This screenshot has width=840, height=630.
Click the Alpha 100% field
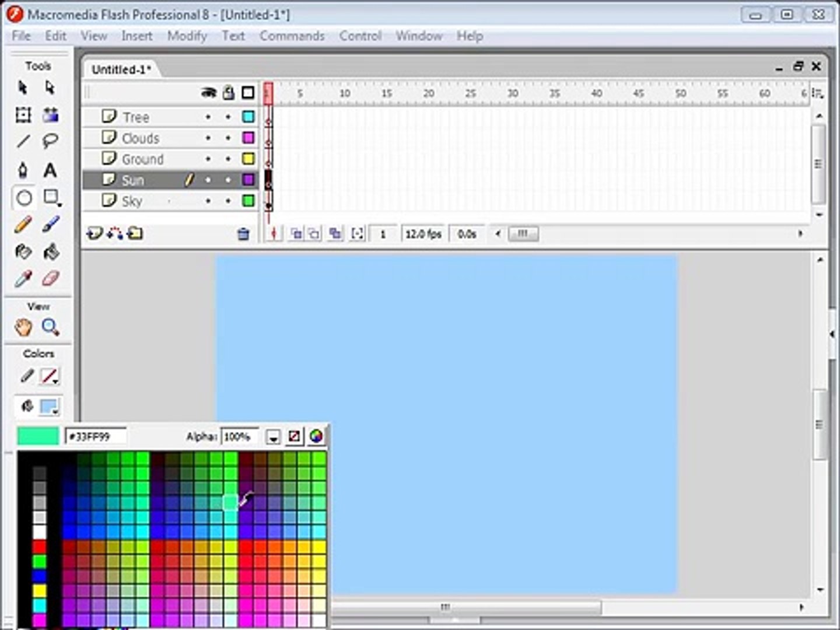239,436
